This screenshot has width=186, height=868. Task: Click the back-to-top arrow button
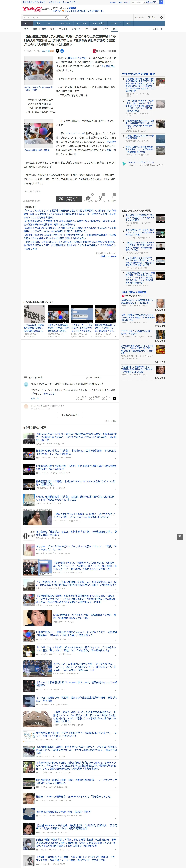pyautogui.click(x=180, y=536)
